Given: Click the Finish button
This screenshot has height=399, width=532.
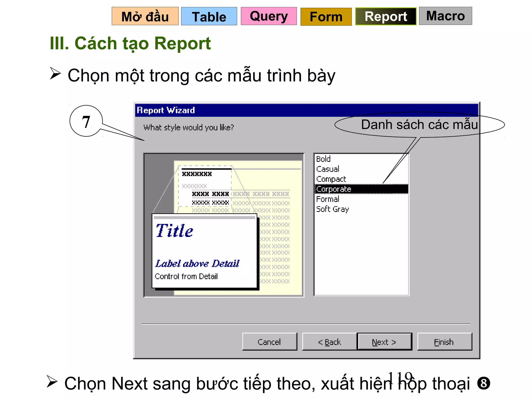Looking at the screenshot, I should 444,342.
